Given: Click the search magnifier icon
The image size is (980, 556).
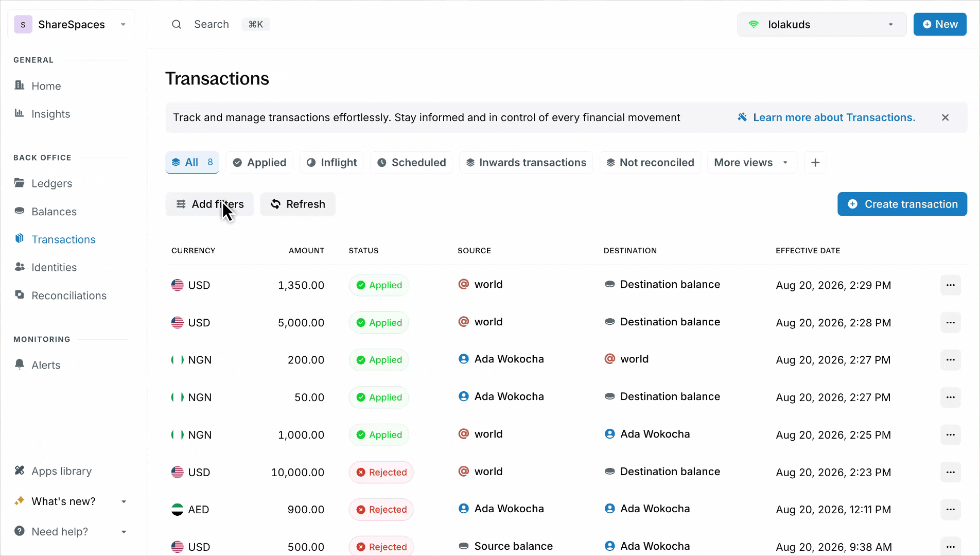Looking at the screenshot, I should tap(177, 24).
